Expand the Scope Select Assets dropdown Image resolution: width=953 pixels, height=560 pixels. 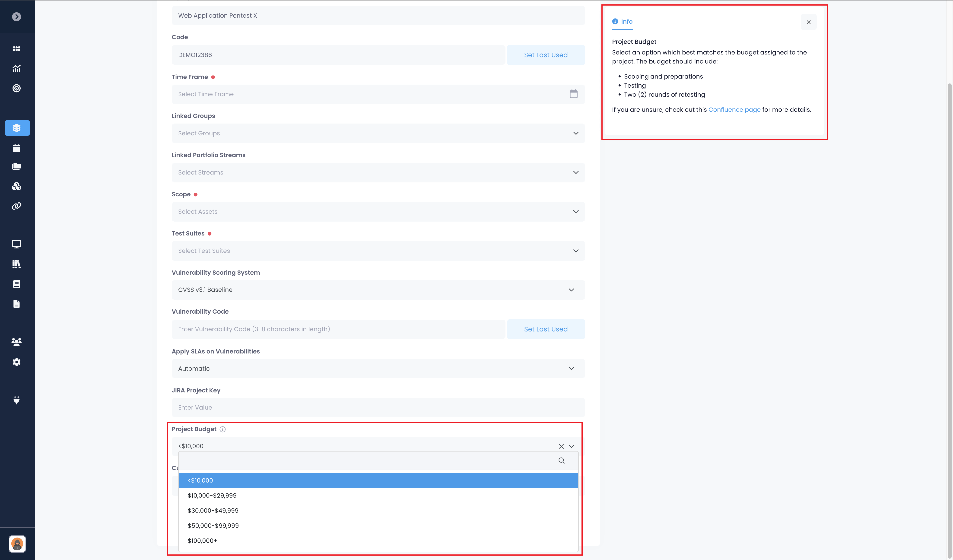[576, 211]
